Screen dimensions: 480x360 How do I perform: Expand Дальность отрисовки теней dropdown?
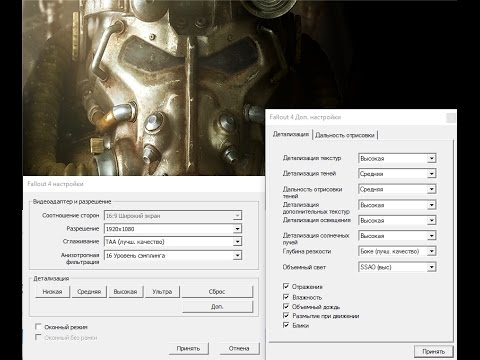point(397,189)
